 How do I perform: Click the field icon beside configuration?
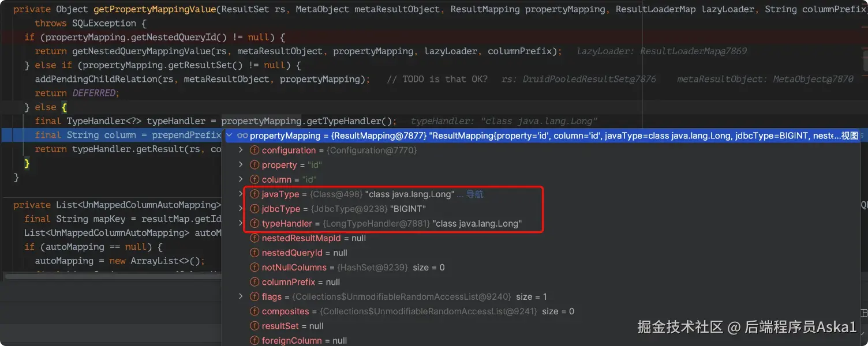(x=255, y=151)
